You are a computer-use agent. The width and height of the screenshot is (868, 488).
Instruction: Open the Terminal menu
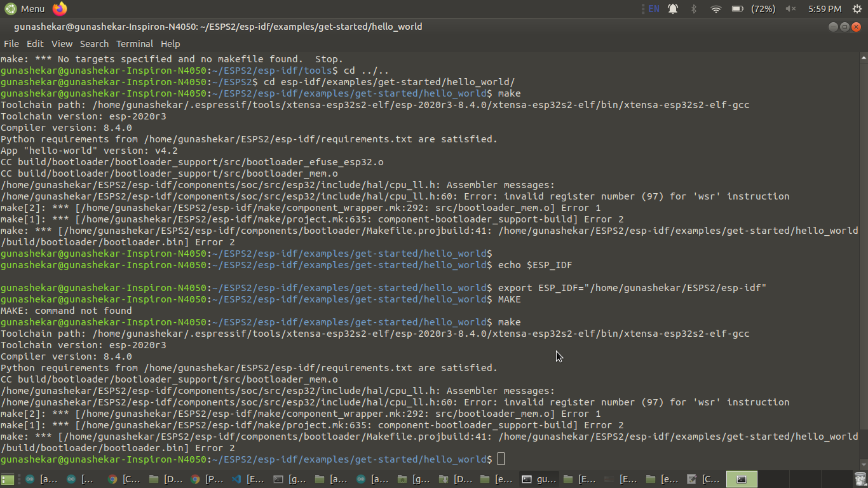click(134, 44)
